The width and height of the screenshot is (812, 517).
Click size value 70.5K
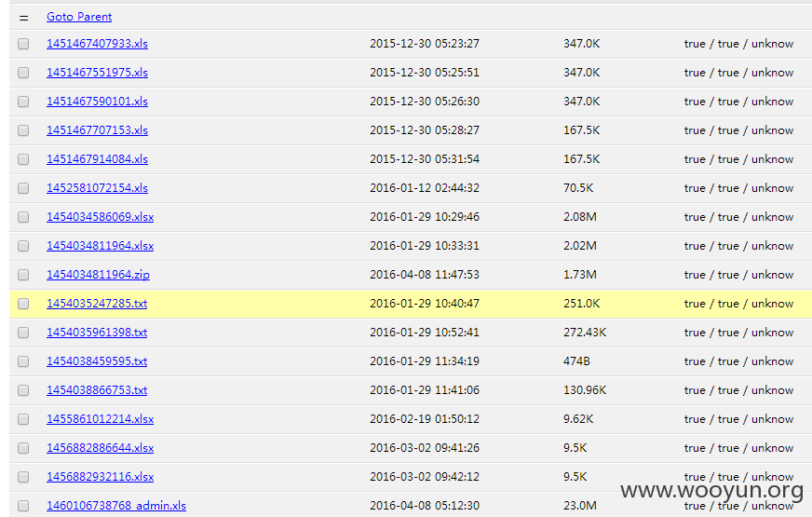578,188
